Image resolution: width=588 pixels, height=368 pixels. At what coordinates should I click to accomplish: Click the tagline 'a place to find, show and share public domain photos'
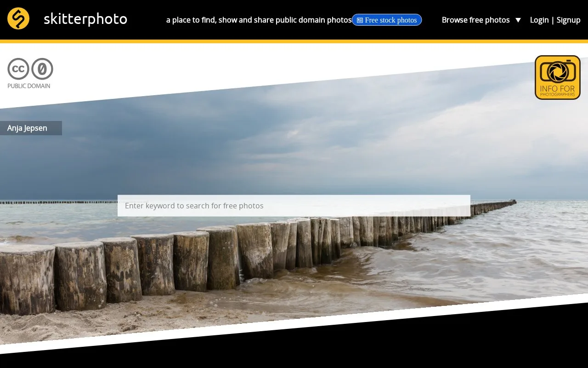tap(259, 20)
